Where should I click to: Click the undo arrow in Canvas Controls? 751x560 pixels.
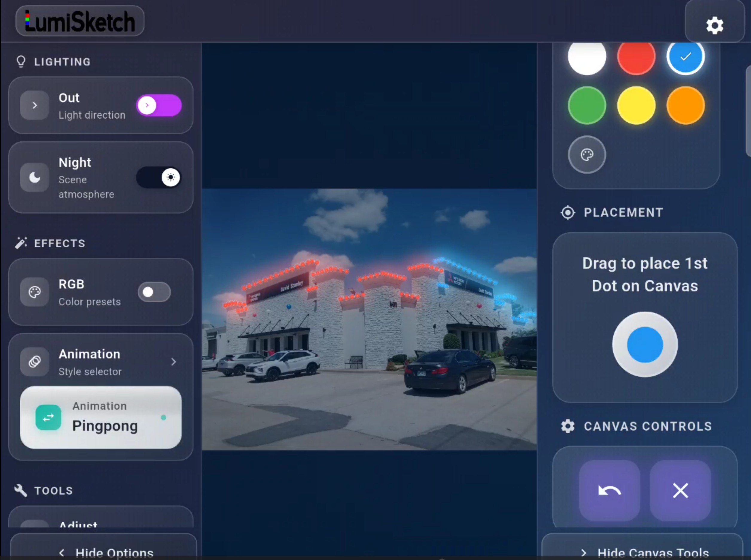click(x=609, y=490)
